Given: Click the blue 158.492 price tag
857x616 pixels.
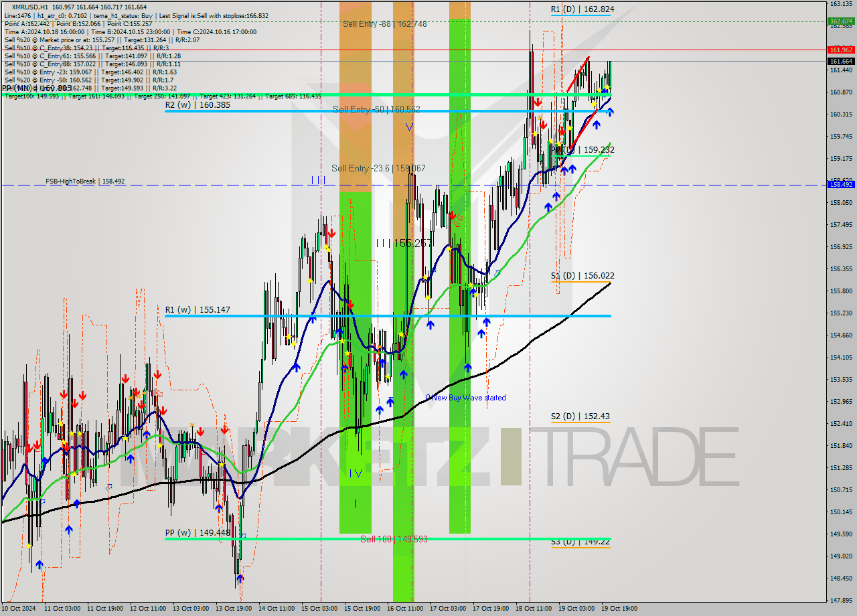Looking at the screenshot, I should pyautogui.click(x=842, y=184).
